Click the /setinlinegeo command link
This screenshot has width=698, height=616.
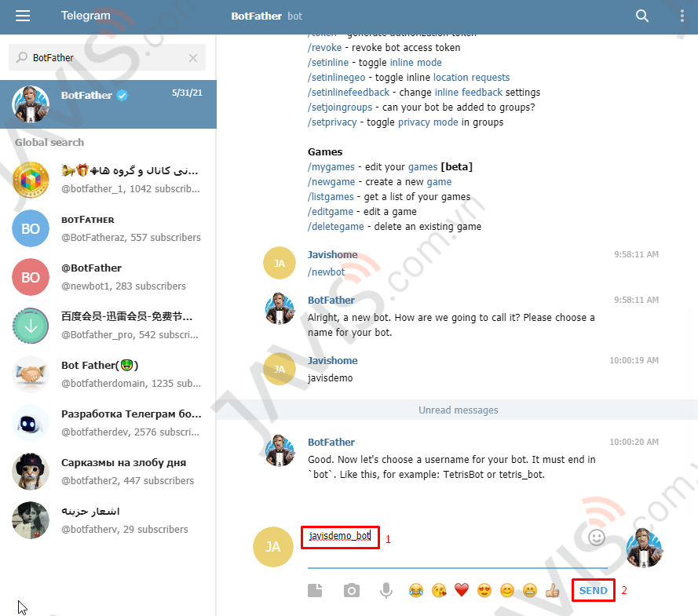pos(337,78)
